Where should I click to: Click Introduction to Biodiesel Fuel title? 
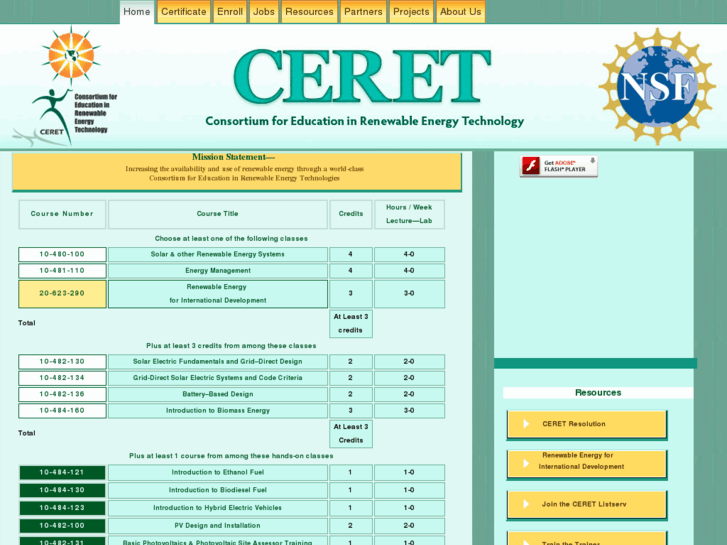217,490
